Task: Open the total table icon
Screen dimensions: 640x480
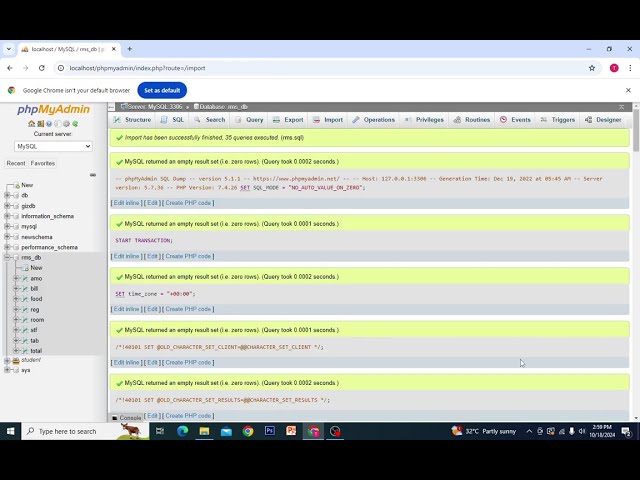Action: coord(25,351)
